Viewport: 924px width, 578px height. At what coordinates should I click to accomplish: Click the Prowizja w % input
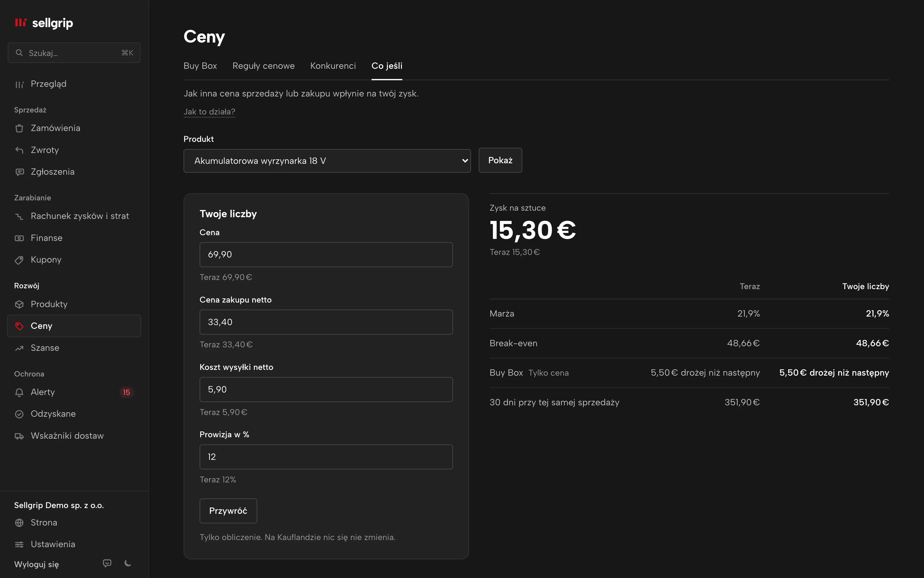tap(326, 457)
